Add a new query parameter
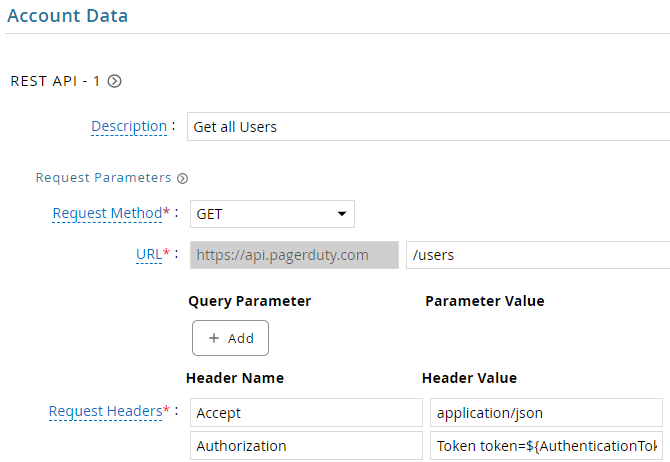Viewport: 670px width, 462px height. coord(230,338)
